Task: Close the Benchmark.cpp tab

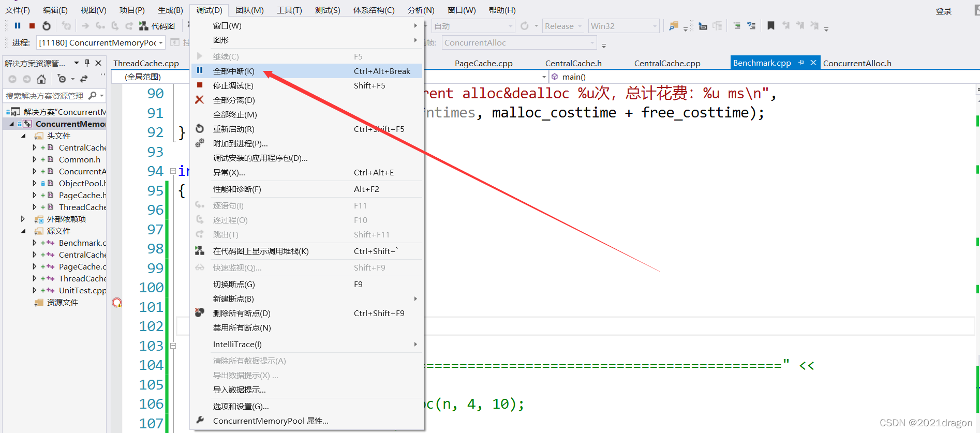Action: pos(813,63)
